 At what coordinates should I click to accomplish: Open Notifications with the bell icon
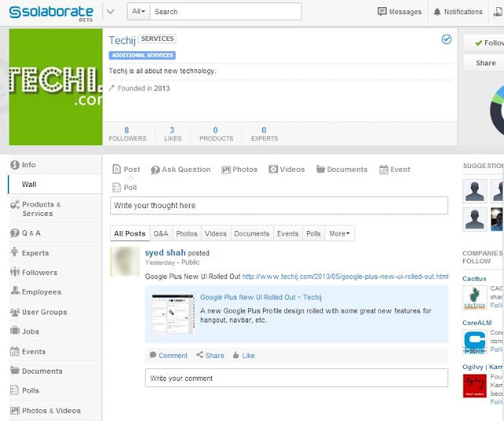click(458, 12)
